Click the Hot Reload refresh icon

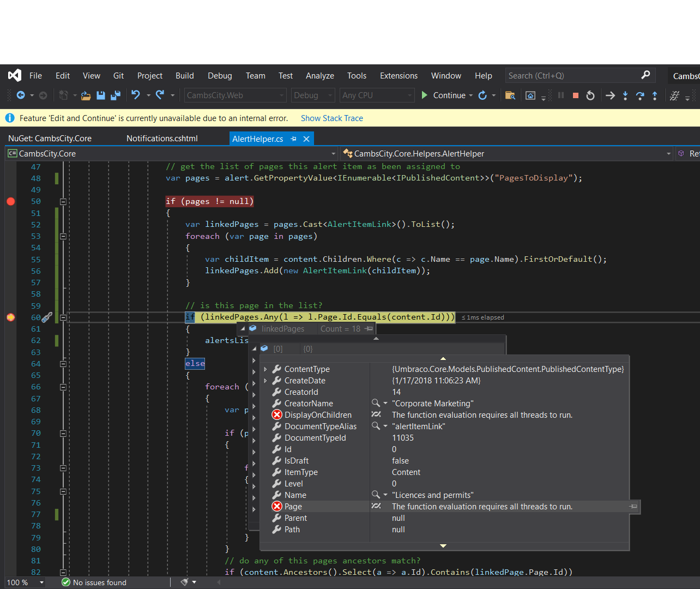[x=482, y=95]
